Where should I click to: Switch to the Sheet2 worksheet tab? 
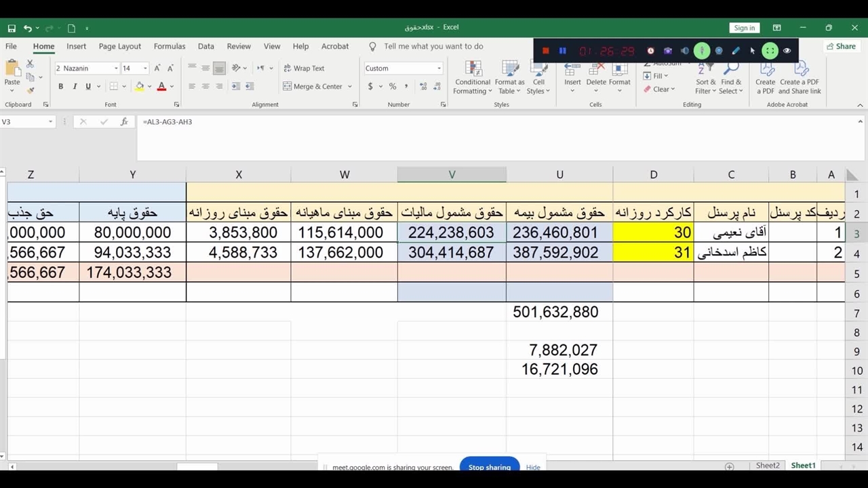coord(768,466)
